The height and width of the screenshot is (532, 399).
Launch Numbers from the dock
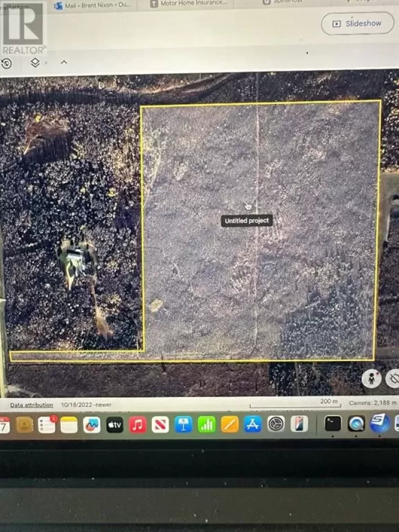tap(207, 424)
